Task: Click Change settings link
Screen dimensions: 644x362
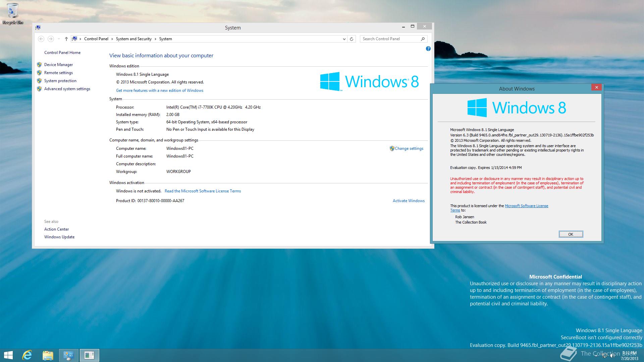Action: (409, 148)
